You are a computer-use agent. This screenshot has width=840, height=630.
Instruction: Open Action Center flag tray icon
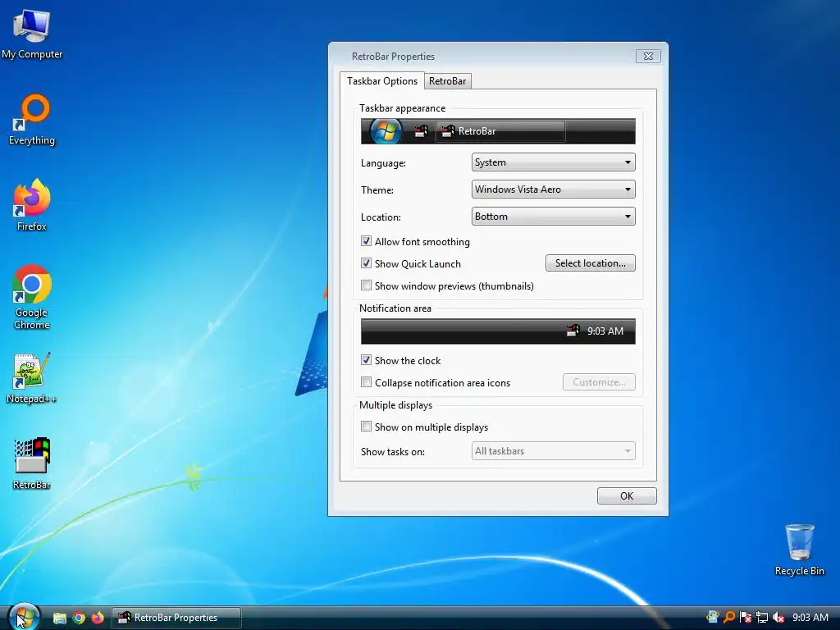pos(745,617)
